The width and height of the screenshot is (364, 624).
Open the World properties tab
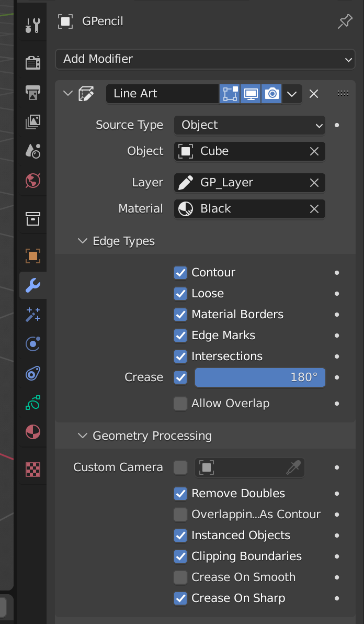pyautogui.click(x=33, y=181)
